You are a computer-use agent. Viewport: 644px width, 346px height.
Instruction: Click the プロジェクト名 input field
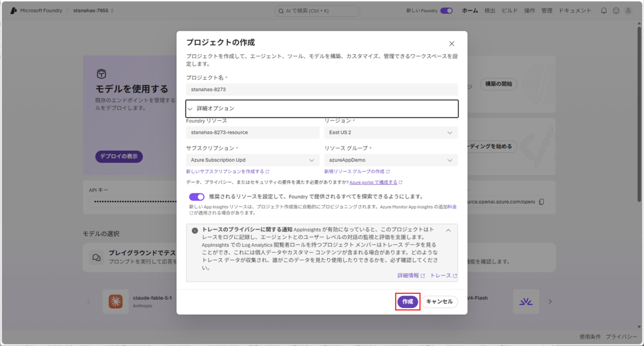pyautogui.click(x=322, y=90)
